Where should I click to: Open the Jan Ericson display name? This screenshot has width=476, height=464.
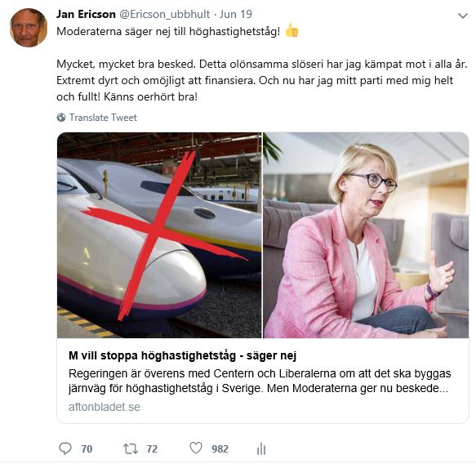click(86, 14)
